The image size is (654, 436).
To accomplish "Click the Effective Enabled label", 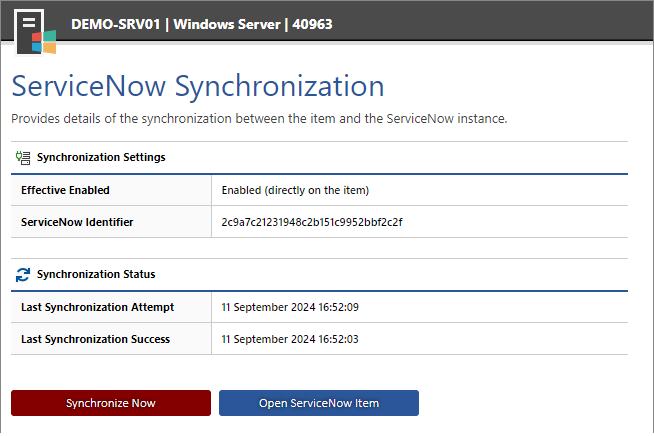I will tap(65, 190).
